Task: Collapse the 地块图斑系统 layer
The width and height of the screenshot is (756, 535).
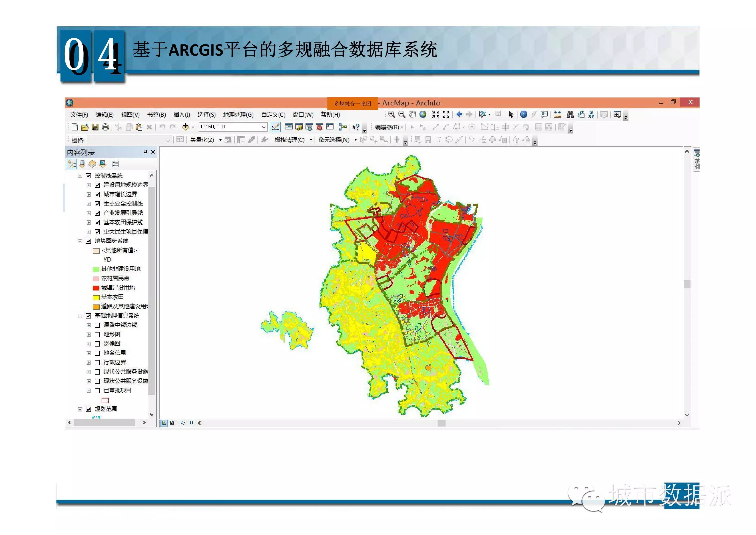Action: click(80, 241)
